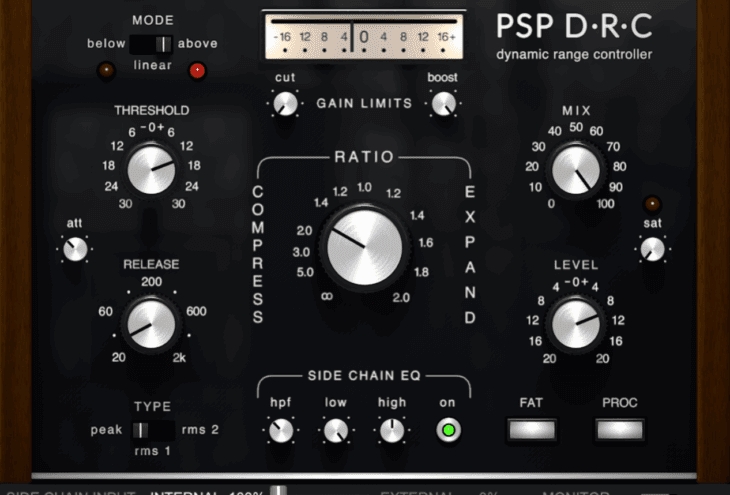Image resolution: width=730 pixels, height=495 pixels.
Task: Click the large RATIO knob
Action: pos(365,247)
